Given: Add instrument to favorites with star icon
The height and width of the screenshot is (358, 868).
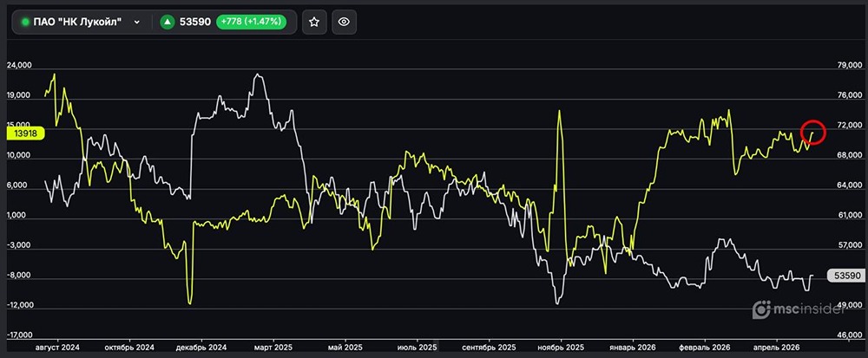Looking at the screenshot, I should (314, 22).
